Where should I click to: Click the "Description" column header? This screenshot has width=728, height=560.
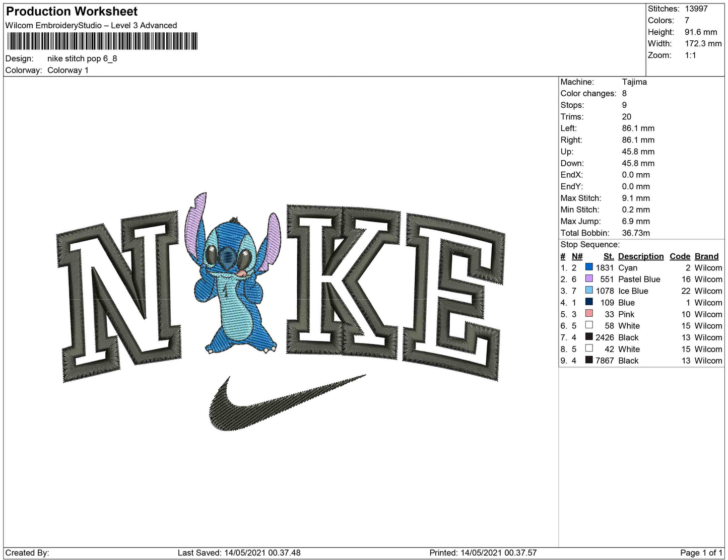point(641,256)
